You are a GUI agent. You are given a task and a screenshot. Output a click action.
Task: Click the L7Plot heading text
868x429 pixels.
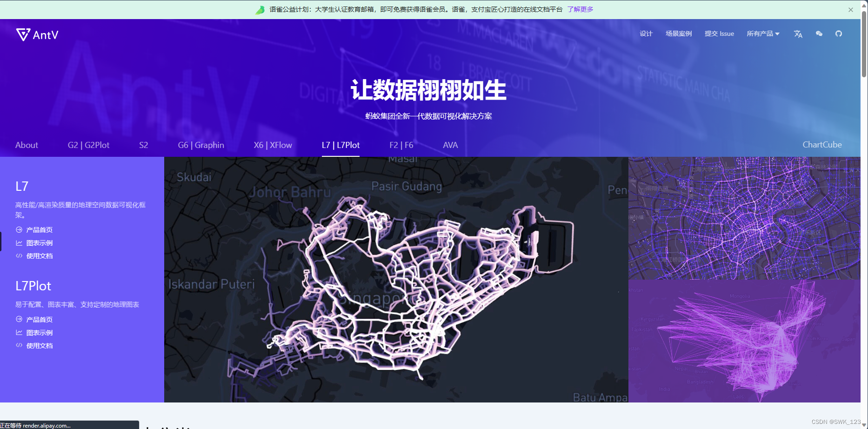tap(33, 286)
